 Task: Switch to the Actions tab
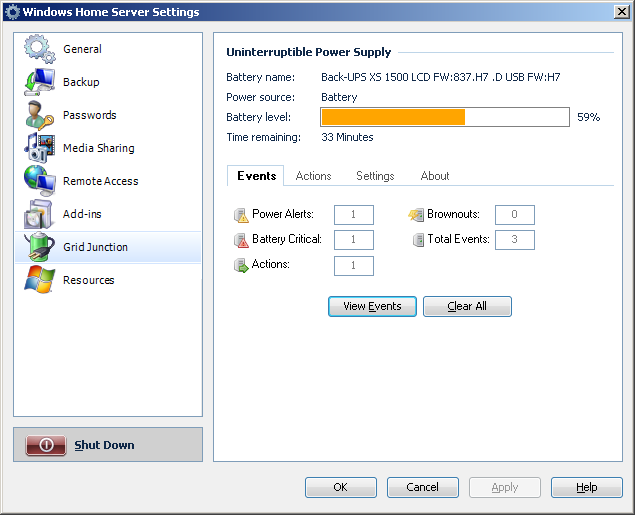[x=313, y=176]
